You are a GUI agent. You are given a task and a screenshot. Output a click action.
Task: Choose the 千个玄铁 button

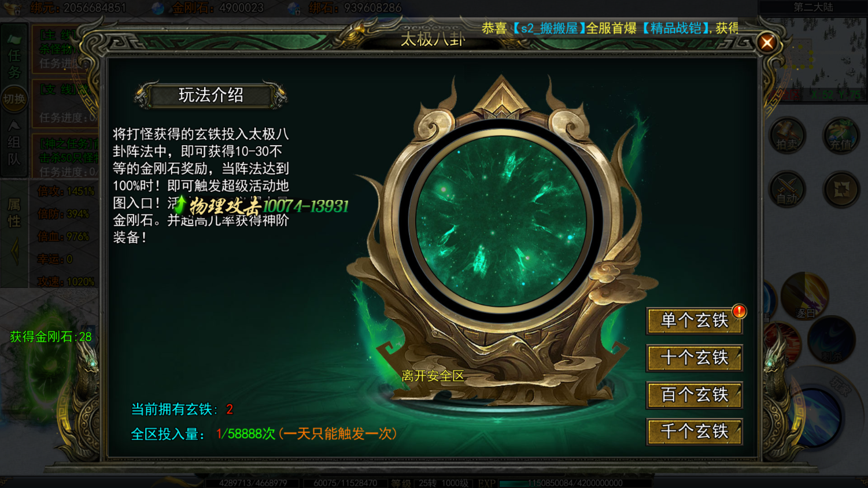[694, 432]
